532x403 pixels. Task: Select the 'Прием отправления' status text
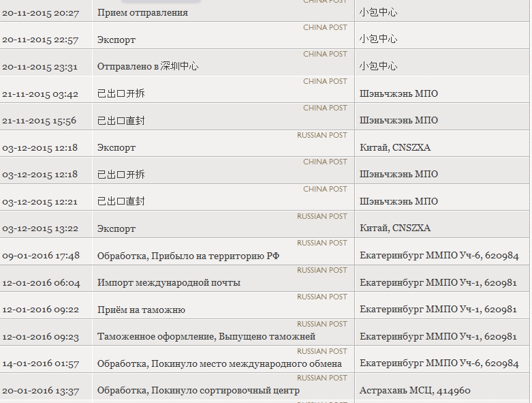(142, 13)
